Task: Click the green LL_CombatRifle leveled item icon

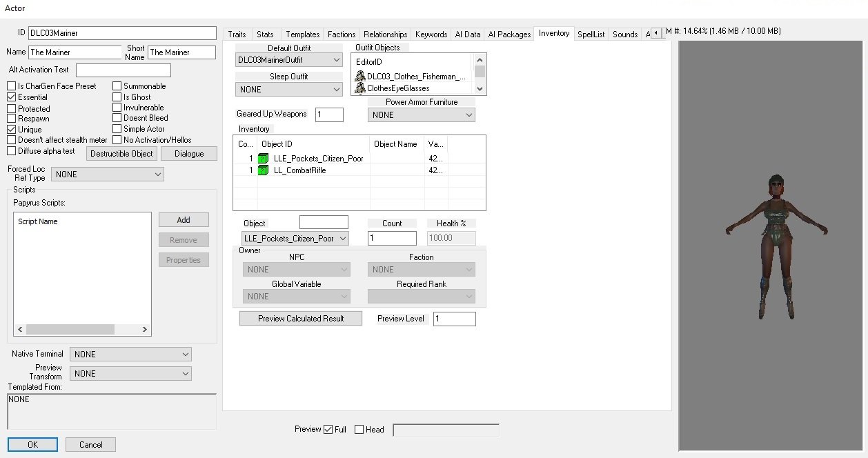Action: 263,170
